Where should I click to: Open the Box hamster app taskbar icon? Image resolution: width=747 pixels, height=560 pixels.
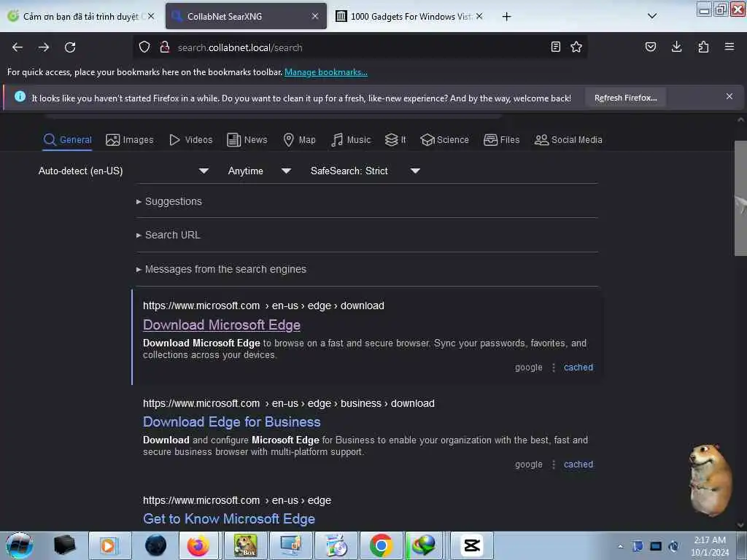point(245,545)
